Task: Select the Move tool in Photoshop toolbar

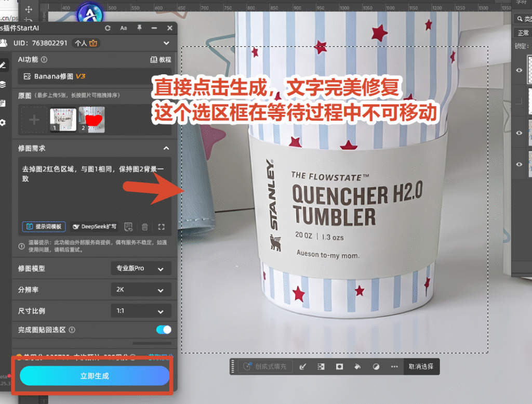Action: click(x=29, y=9)
